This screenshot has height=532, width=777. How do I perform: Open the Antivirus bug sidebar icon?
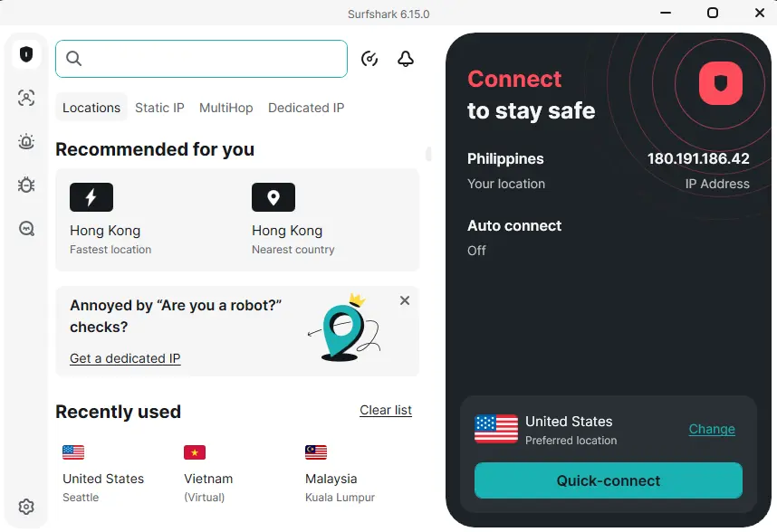tap(26, 185)
